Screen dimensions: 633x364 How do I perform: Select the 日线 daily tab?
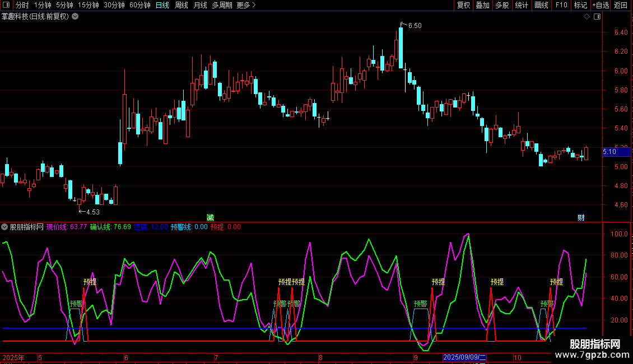click(x=162, y=5)
